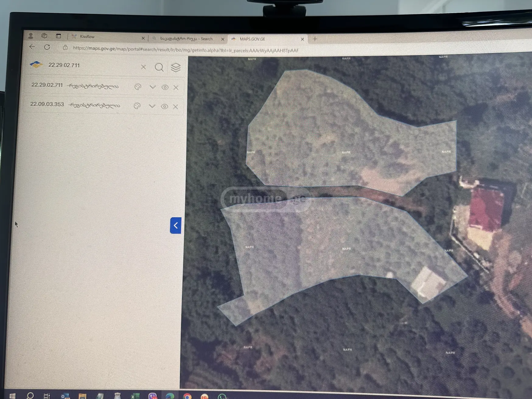Clear the search field with the X icon
532x399 pixels.
tap(143, 67)
